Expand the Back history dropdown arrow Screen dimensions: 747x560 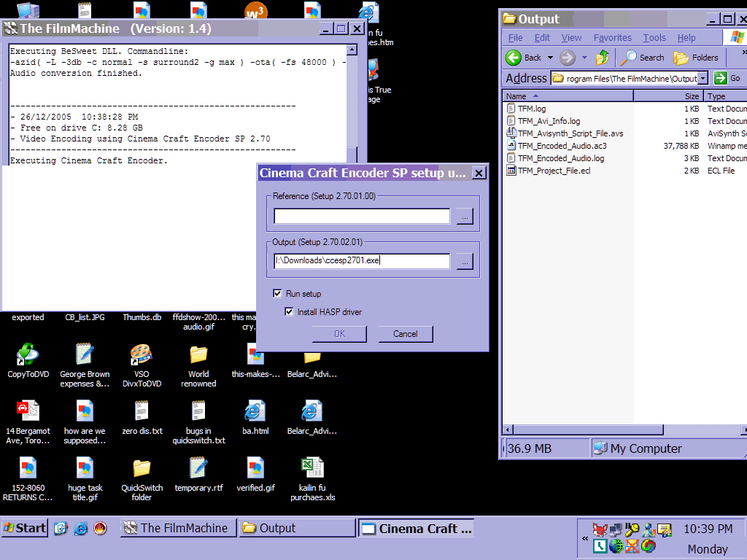click(550, 58)
